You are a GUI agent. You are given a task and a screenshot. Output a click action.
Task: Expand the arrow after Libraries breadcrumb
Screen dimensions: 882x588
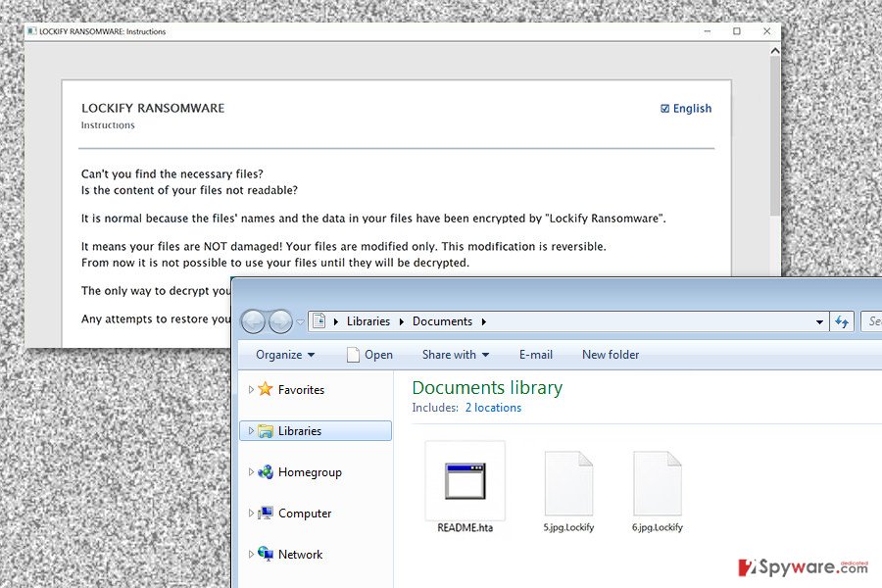pyautogui.click(x=402, y=321)
